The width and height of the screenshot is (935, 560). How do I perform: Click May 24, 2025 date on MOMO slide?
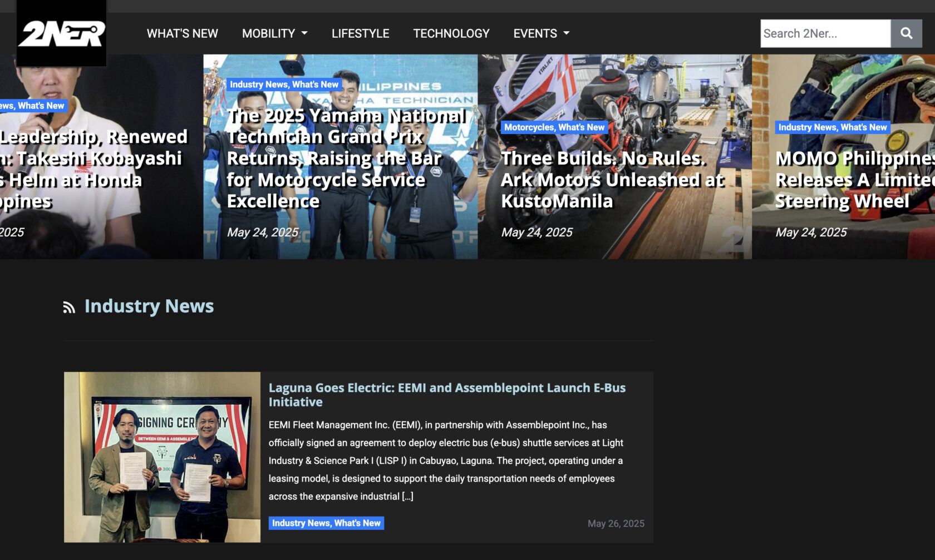click(811, 232)
